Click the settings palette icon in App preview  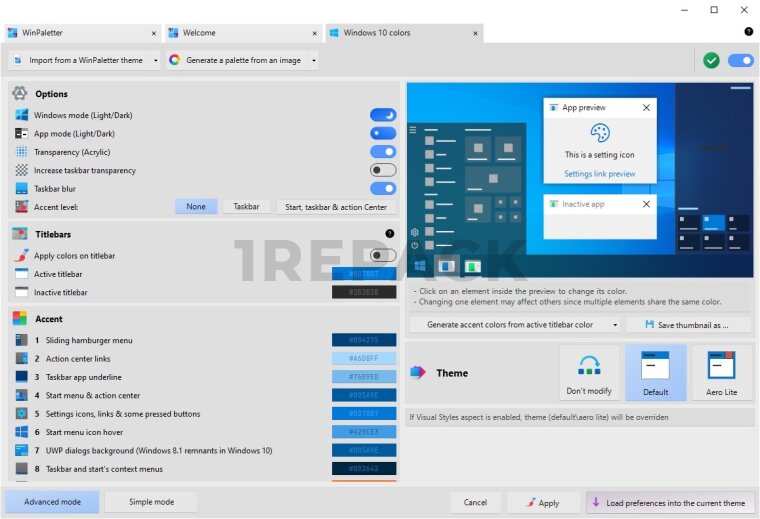click(599, 133)
